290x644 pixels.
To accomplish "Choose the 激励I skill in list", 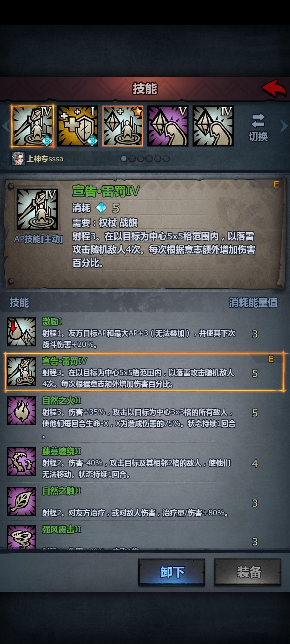I will (145, 332).
